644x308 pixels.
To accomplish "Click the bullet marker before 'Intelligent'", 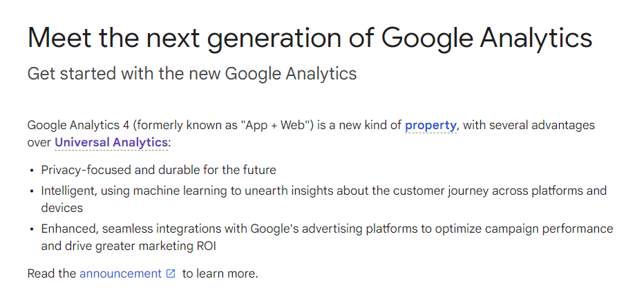I will pyautogui.click(x=32, y=191).
